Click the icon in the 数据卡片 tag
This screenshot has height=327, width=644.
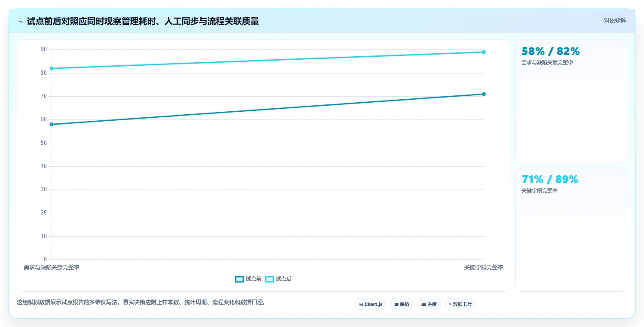[450, 304]
